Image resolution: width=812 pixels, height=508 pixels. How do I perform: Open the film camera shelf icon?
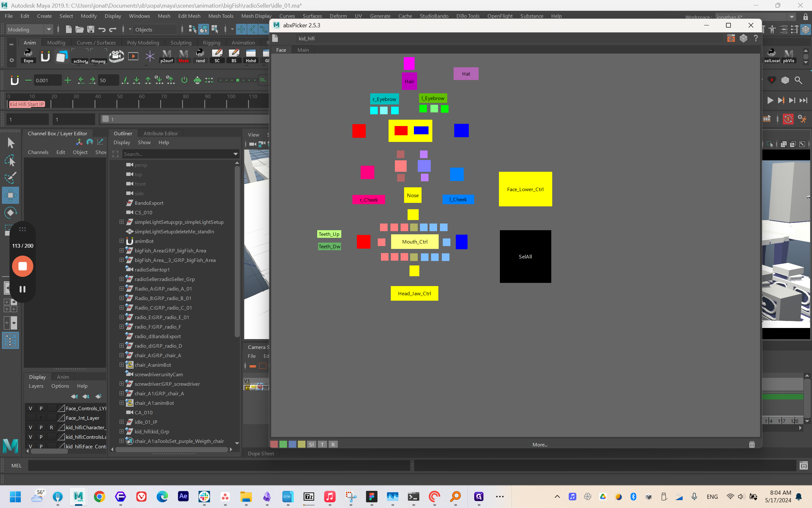point(116,56)
